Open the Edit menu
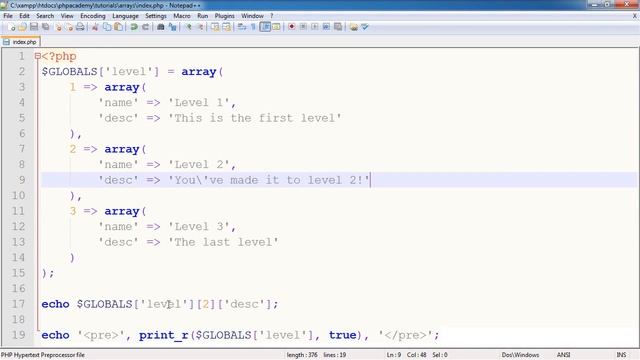 (24, 16)
